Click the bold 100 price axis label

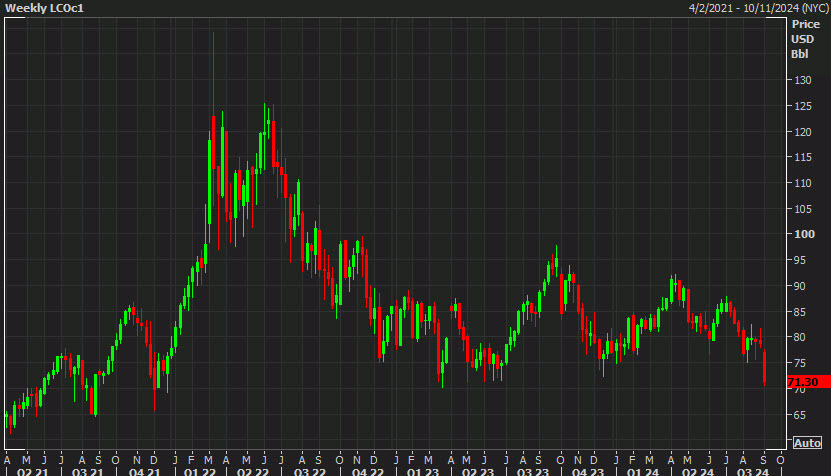click(804, 234)
